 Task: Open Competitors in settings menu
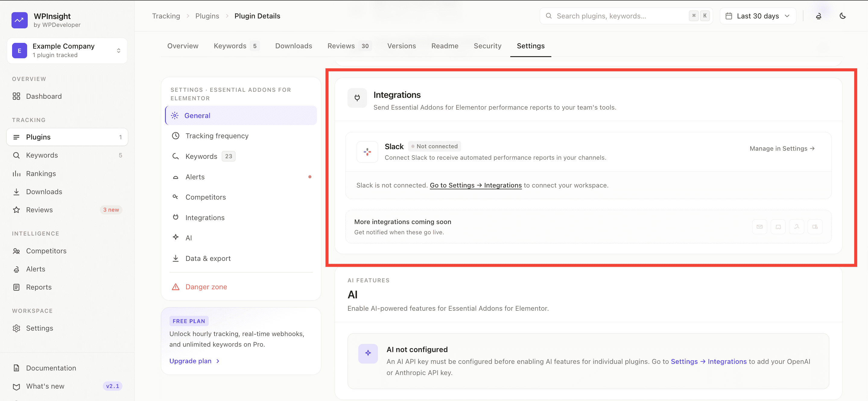click(x=241, y=197)
